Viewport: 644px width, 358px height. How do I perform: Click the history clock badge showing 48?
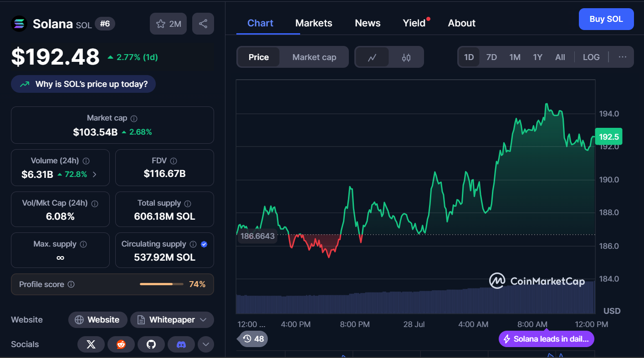253,338
